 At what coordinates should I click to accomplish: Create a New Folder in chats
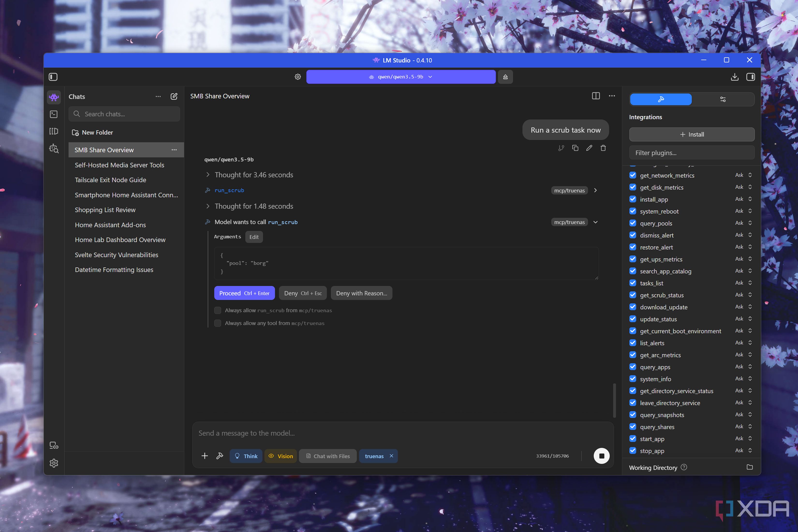[x=92, y=132]
